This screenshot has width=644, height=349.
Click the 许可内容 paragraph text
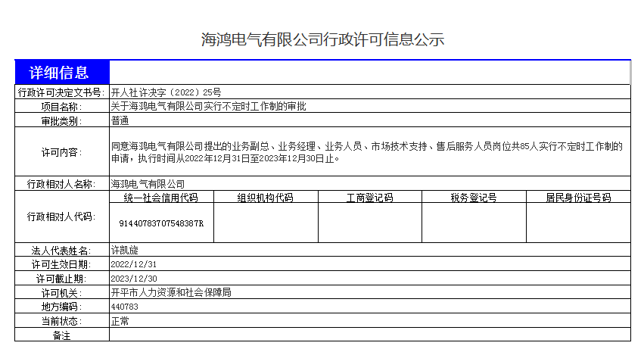coord(367,152)
